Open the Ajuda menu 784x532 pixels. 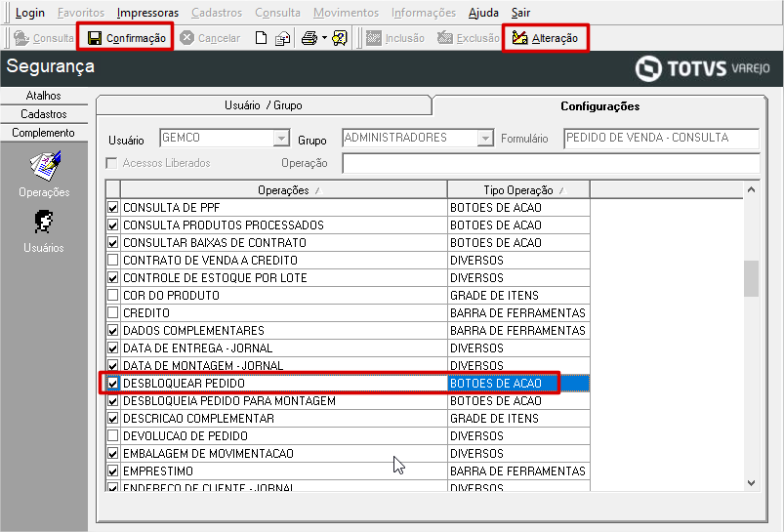(483, 13)
